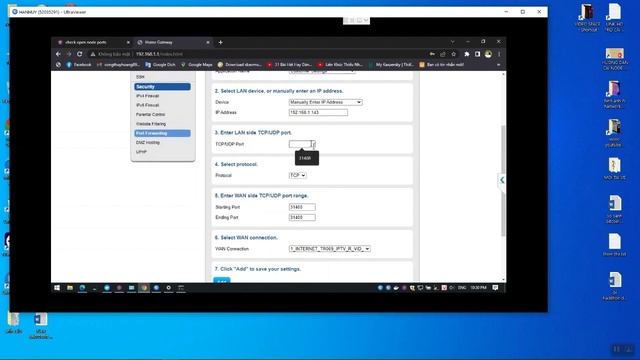The height and width of the screenshot is (360, 640).
Task: Switch to the check open node ports tab
Action: tap(86, 42)
